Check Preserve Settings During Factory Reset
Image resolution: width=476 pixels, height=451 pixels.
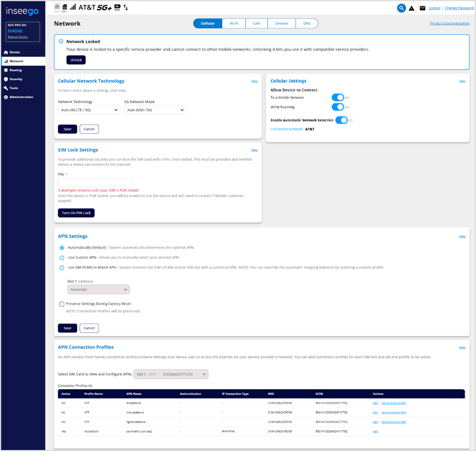point(62,304)
